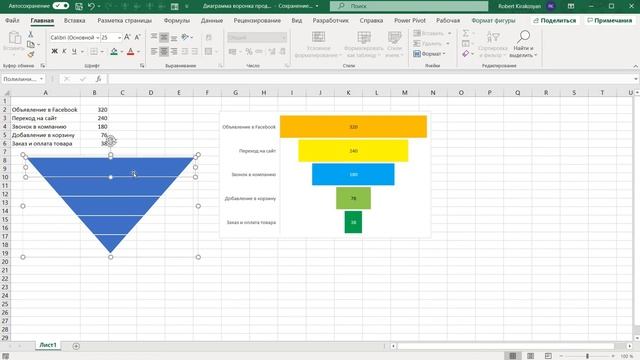The width and height of the screenshot is (640, 360).
Task: Open the Undo history dropdown arrow
Action: point(99,6)
